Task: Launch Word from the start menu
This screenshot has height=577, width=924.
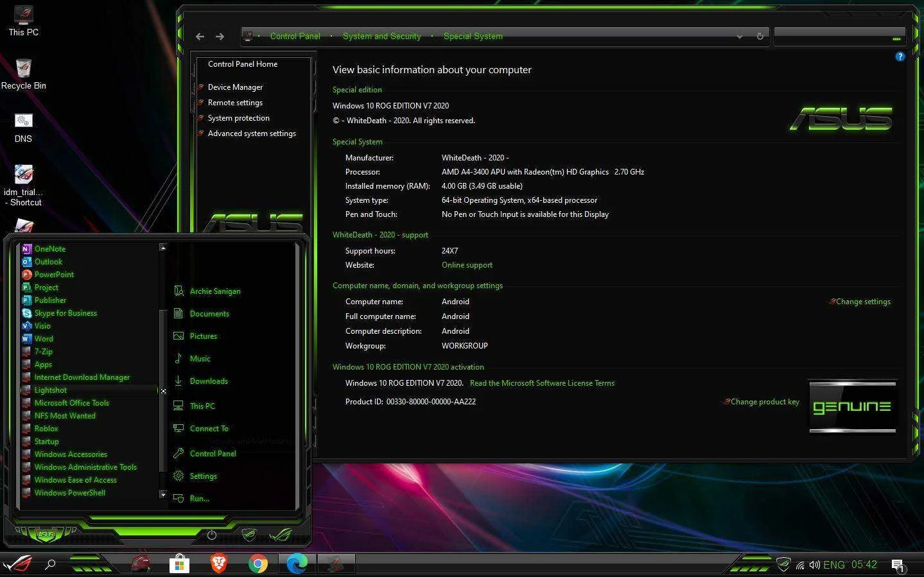Action: [x=37, y=339]
